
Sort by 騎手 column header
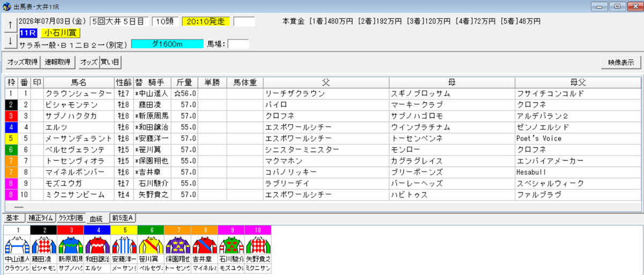152,83
